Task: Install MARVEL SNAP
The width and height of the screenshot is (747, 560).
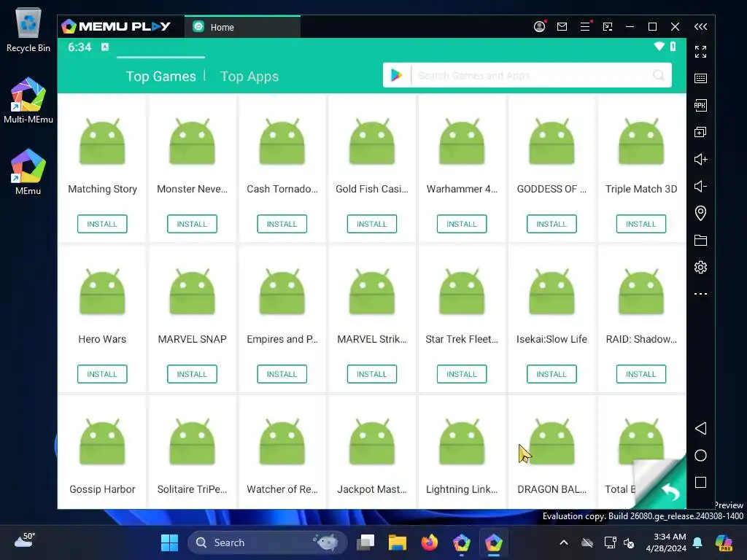Action: click(192, 374)
